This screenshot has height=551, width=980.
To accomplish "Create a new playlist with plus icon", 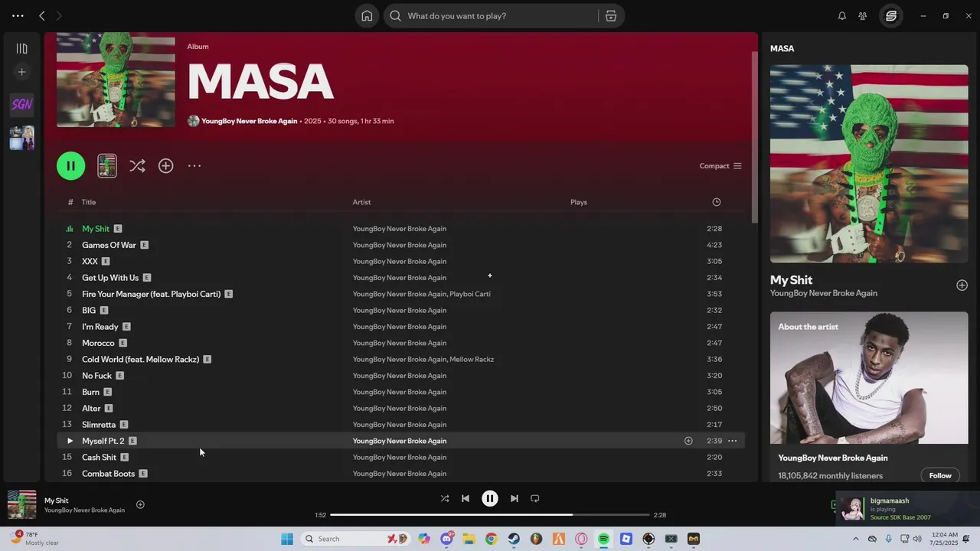I will 21,72.
